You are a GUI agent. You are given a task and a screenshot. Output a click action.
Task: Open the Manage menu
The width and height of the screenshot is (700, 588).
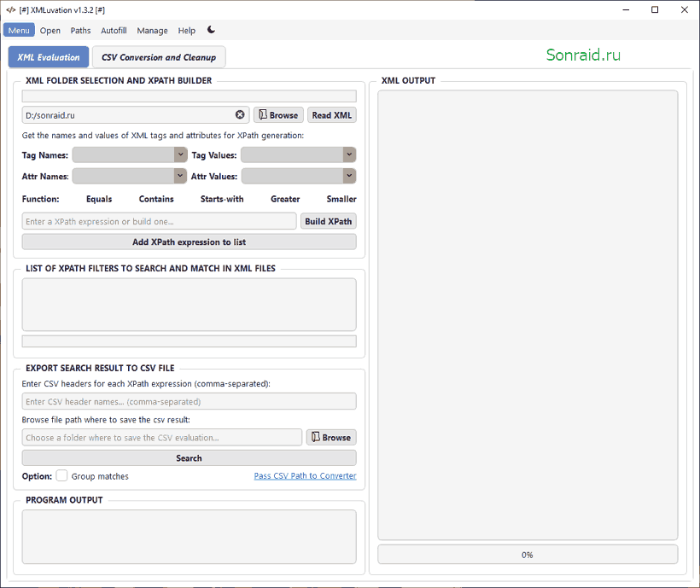coord(152,31)
